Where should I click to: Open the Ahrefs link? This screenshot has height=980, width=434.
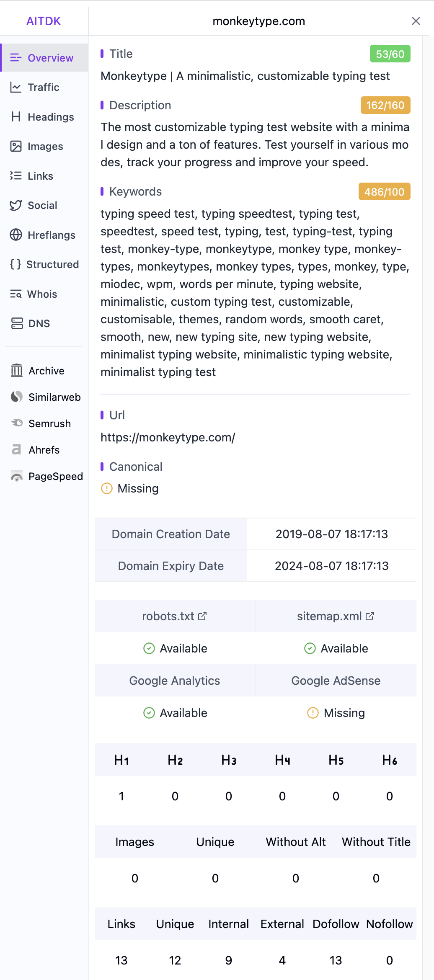[x=36, y=450]
